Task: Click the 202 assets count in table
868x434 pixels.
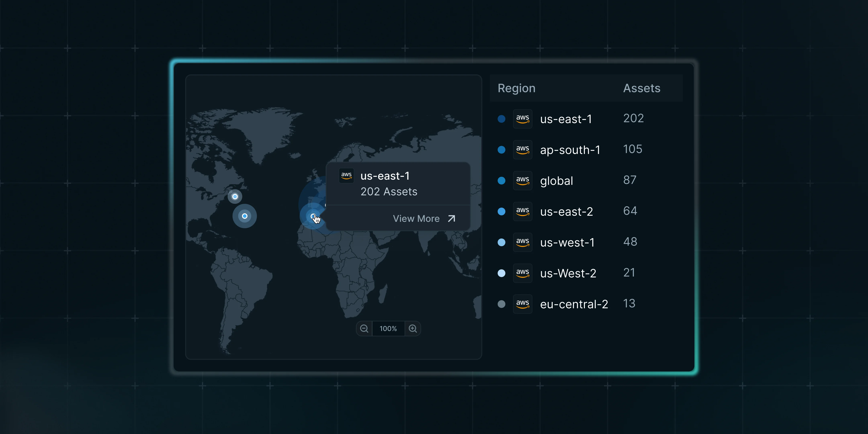Action: pyautogui.click(x=634, y=118)
